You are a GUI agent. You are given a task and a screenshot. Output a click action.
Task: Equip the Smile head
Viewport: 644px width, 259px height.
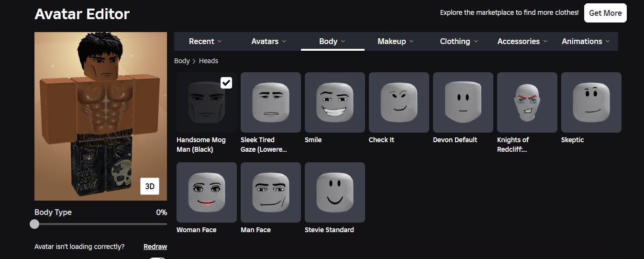[x=335, y=102]
